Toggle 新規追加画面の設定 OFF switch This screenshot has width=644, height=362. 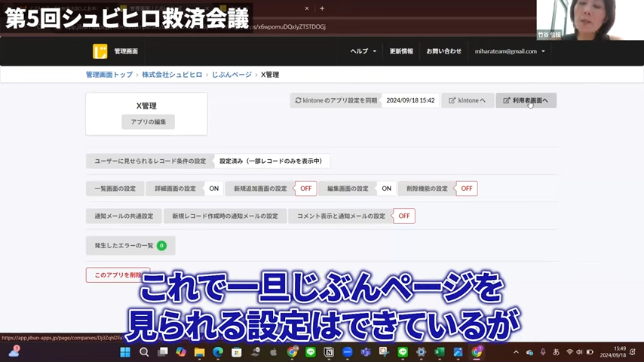coord(306,189)
